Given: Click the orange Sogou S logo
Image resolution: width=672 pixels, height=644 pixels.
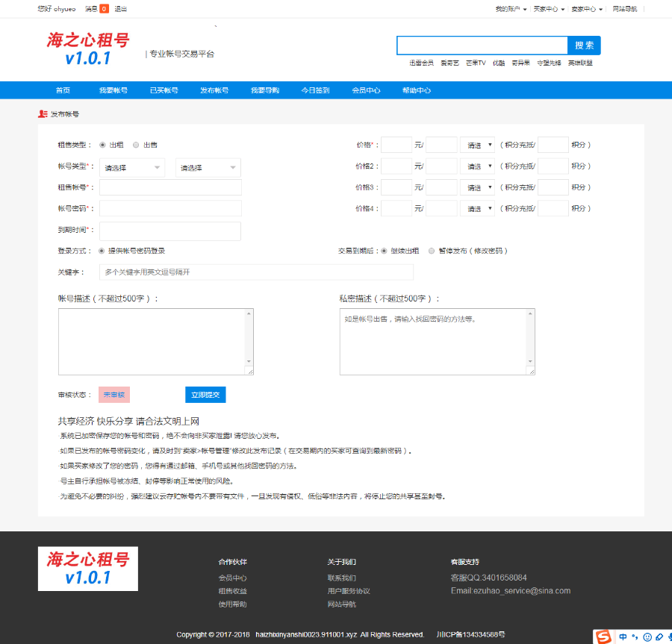Looking at the screenshot, I should (602, 637).
